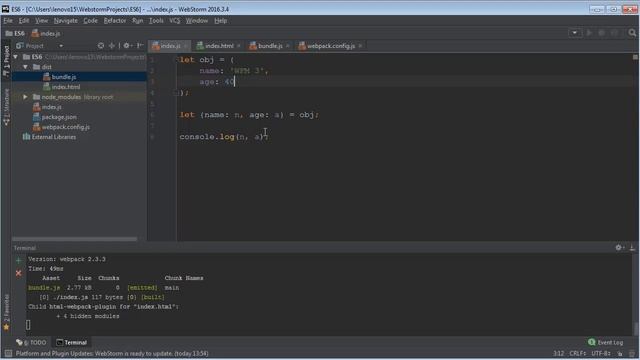Open the Help menu
Screen dimensions: 640x360
point(220,20)
